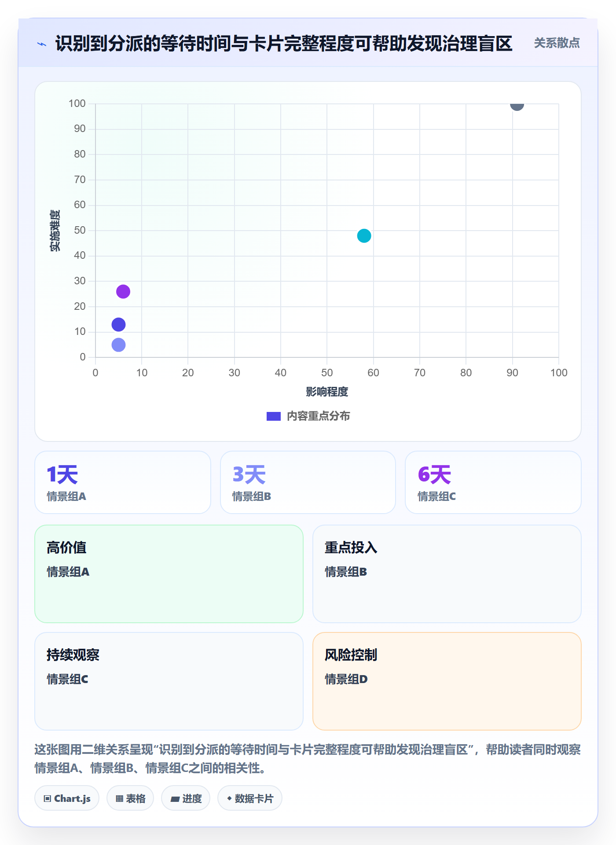The height and width of the screenshot is (845, 616).
Task: Click the 高价值 quadrant card
Action: (x=169, y=574)
